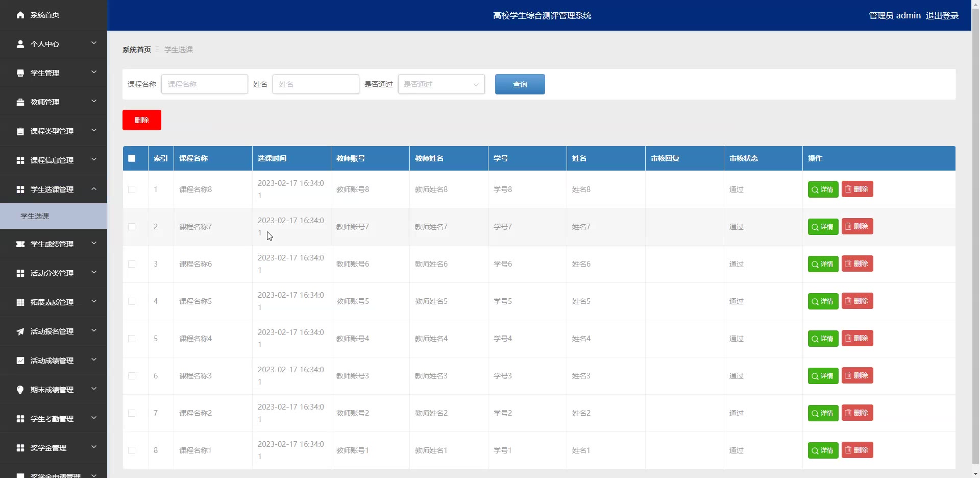The width and height of the screenshot is (980, 478).
Task: Open the 是否通过 dropdown filter
Action: tap(441, 84)
